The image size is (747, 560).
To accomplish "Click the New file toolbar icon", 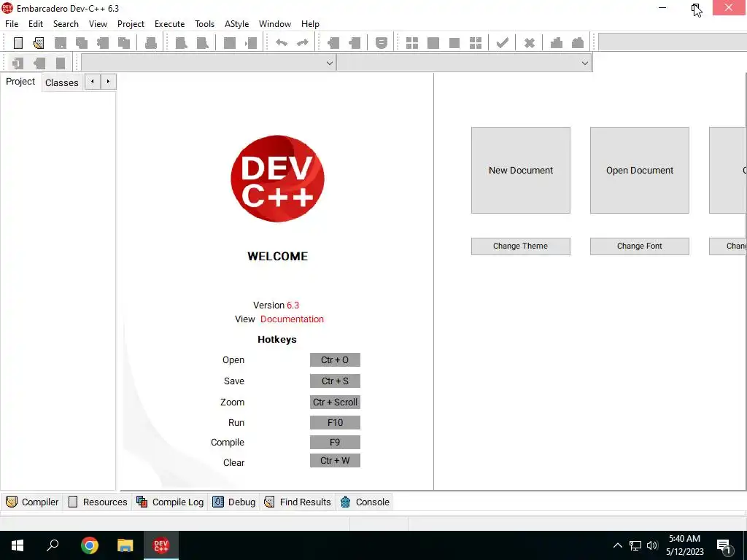I will [18, 43].
